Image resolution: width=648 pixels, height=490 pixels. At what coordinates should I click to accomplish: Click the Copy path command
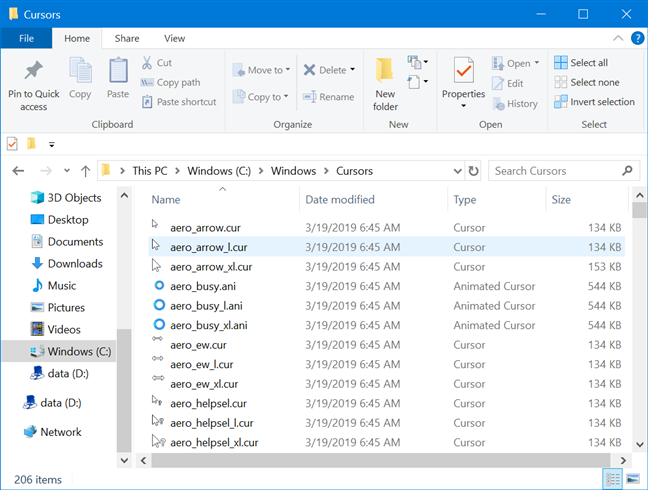click(x=170, y=82)
